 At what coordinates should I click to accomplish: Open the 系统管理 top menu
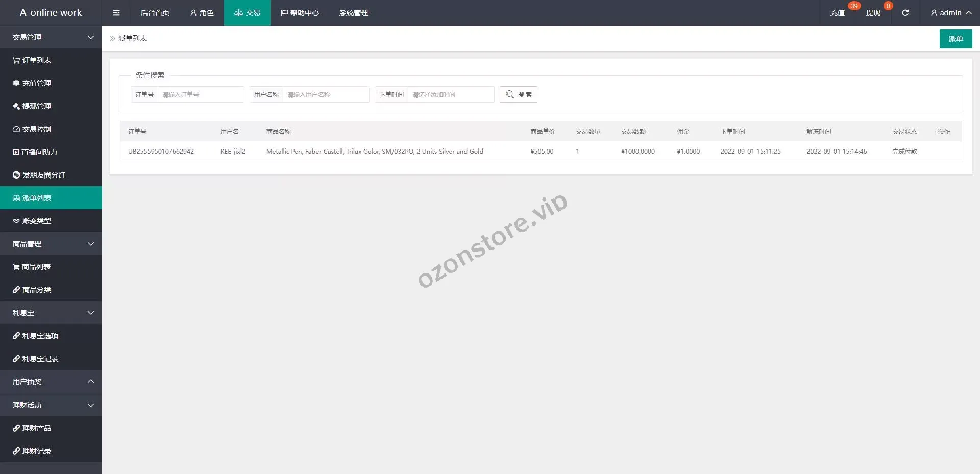pos(353,13)
